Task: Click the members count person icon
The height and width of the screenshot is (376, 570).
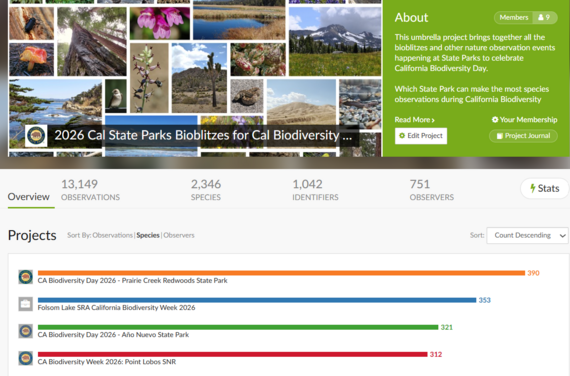Action: click(541, 17)
